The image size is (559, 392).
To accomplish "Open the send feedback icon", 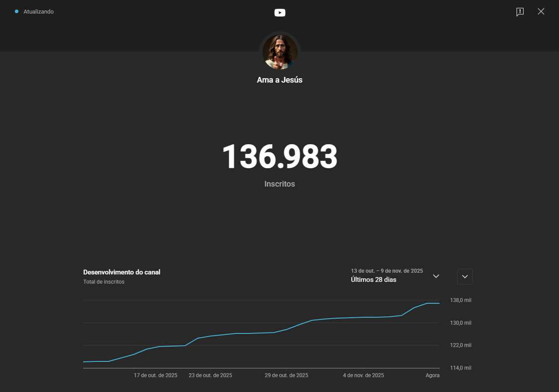I will click(520, 12).
